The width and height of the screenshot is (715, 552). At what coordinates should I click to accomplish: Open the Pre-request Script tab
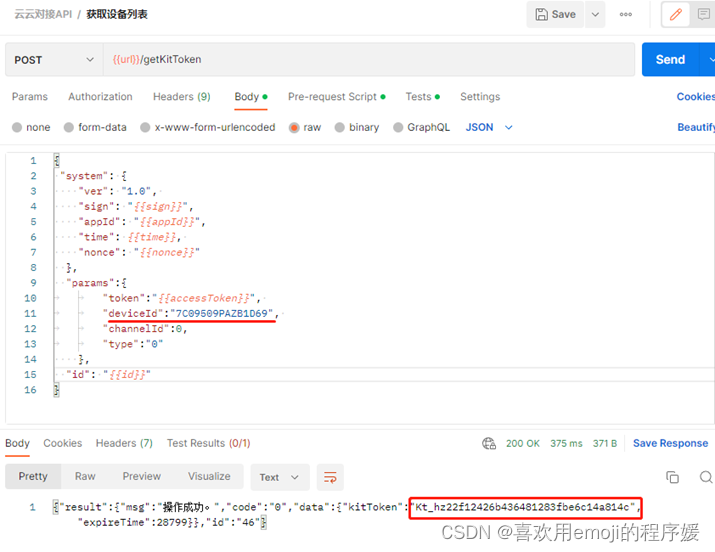coord(336,97)
